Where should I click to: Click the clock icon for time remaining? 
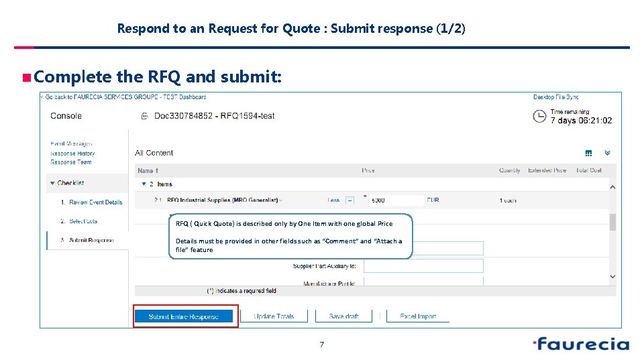click(539, 116)
